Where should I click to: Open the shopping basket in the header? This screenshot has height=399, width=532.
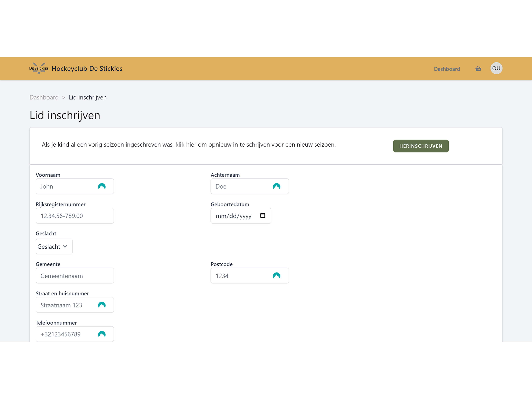pyautogui.click(x=478, y=69)
